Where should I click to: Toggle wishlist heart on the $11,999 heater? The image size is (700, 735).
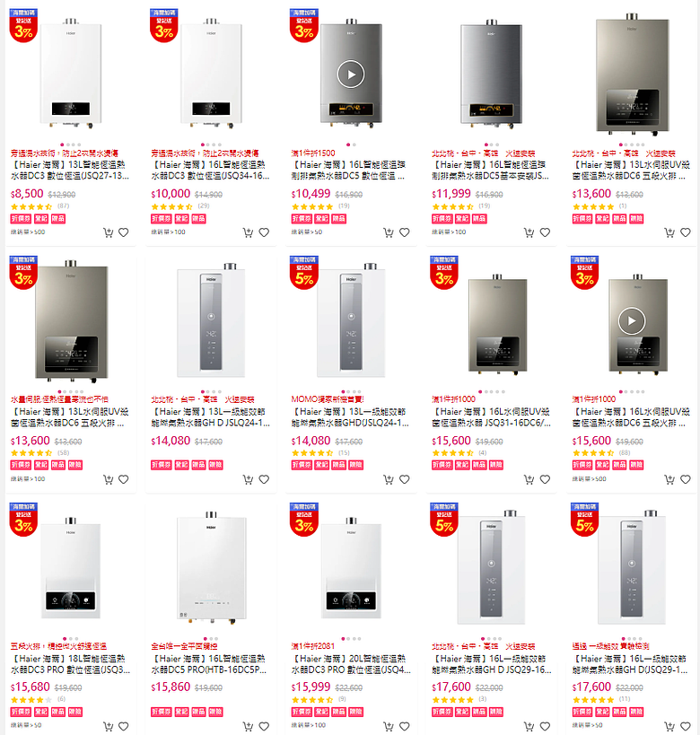pyautogui.click(x=545, y=232)
